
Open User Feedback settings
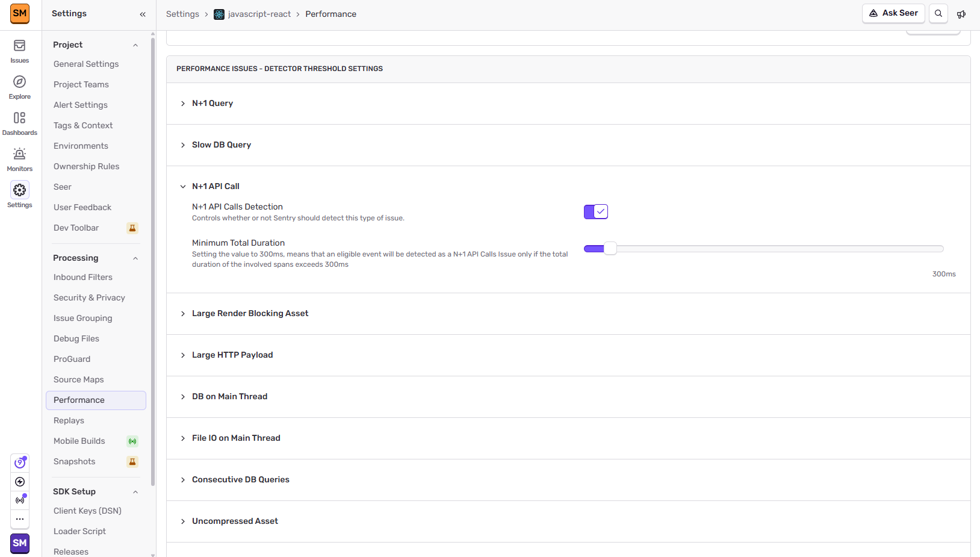[x=96, y=208]
